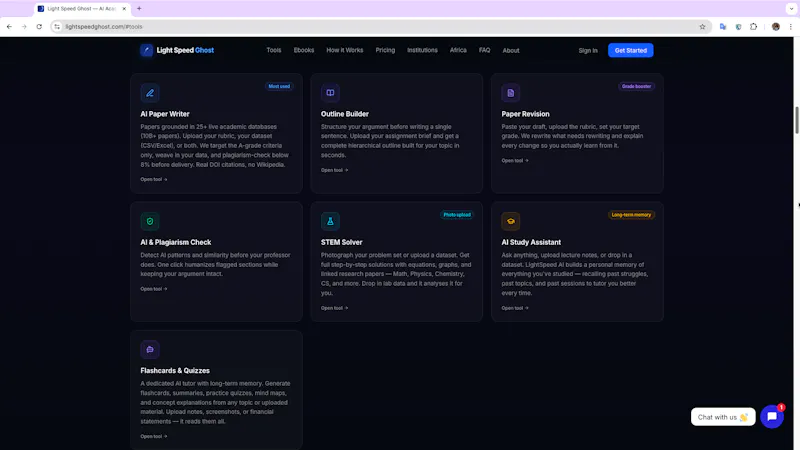
Task: Click the Paper Revision heading
Action: coord(525,114)
